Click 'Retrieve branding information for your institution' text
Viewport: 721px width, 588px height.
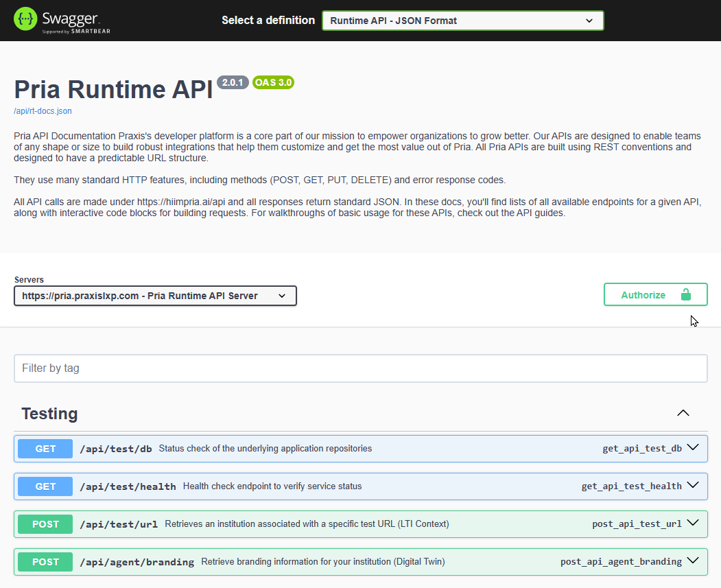pyautogui.click(x=323, y=562)
